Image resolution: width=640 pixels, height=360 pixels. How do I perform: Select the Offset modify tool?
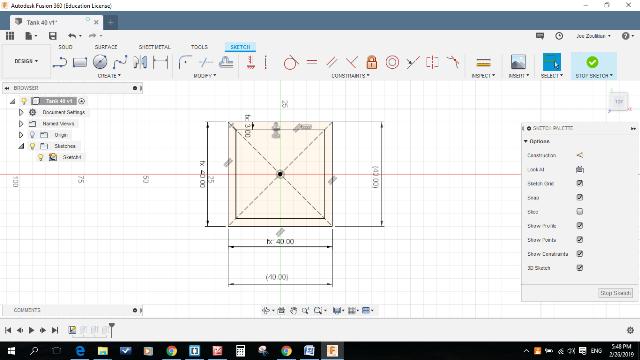(x=226, y=62)
